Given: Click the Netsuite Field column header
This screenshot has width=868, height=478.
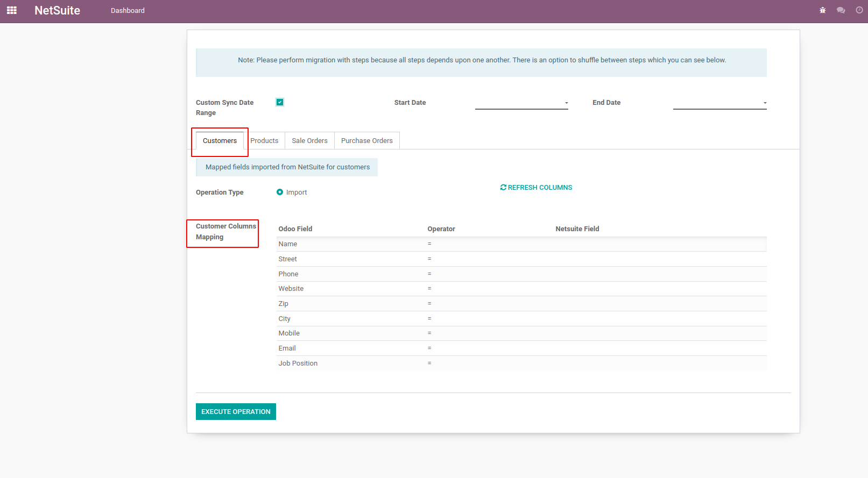Looking at the screenshot, I should pos(577,229).
